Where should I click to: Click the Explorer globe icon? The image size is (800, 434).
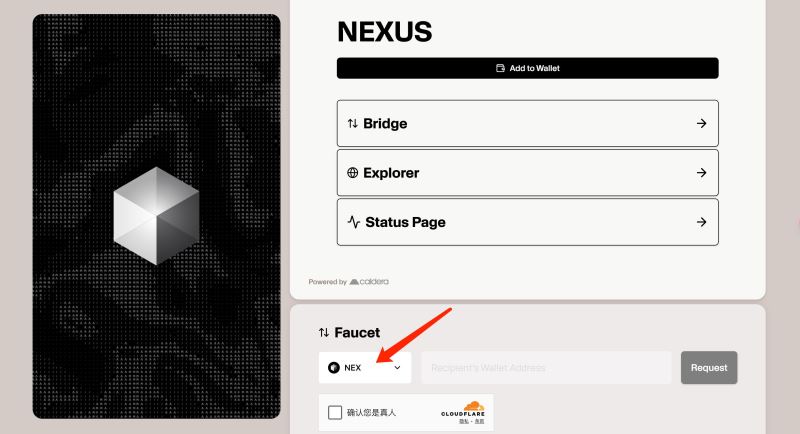point(353,173)
